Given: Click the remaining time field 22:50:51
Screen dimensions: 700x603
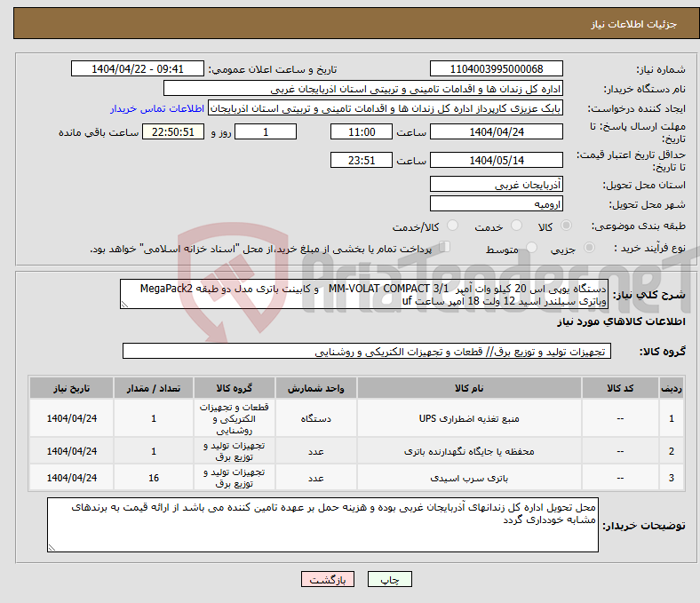Looking at the screenshot, I should pos(173,131).
